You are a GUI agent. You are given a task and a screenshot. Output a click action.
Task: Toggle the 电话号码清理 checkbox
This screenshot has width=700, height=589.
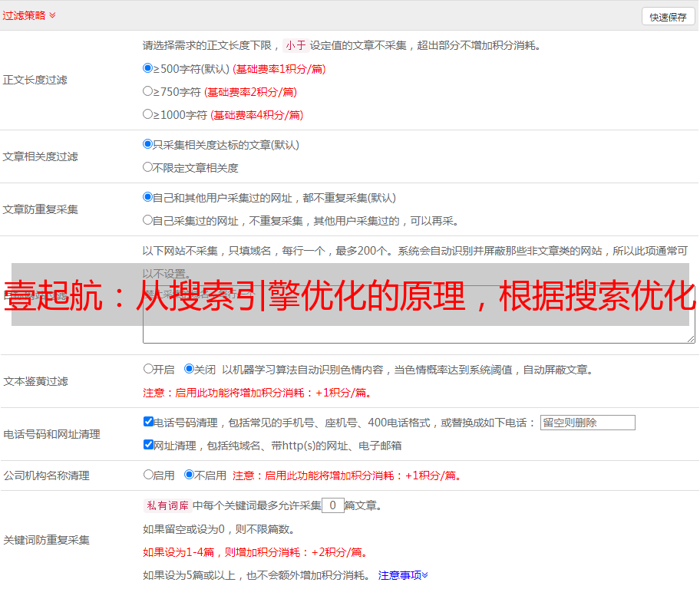[x=149, y=422]
